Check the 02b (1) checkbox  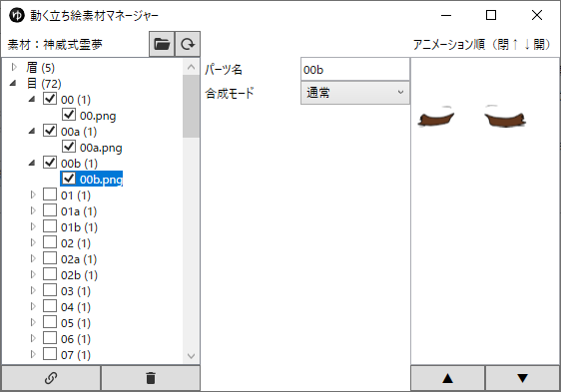[x=50, y=274]
